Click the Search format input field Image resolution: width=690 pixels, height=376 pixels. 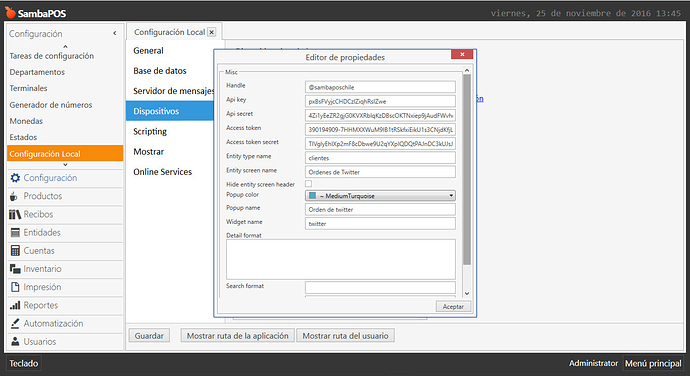tap(380, 288)
